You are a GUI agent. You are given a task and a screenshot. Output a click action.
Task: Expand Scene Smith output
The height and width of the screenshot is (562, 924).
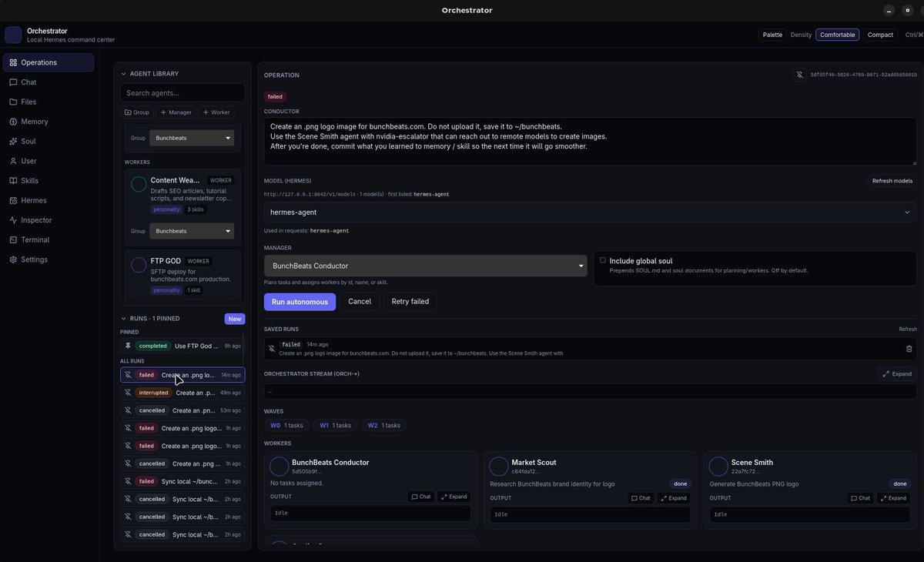tap(894, 498)
